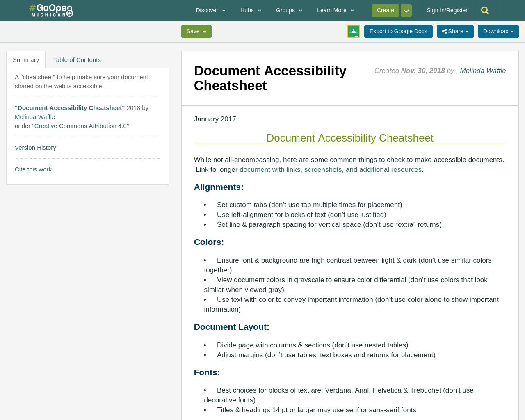The width and height of the screenshot is (525, 420).
Task: Export the document to Google Docs
Action: coord(398,30)
